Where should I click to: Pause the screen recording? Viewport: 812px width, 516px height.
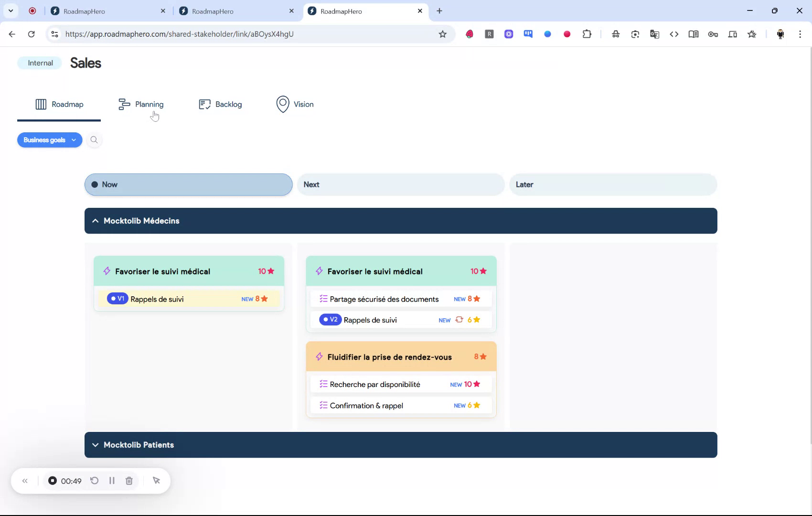112,481
